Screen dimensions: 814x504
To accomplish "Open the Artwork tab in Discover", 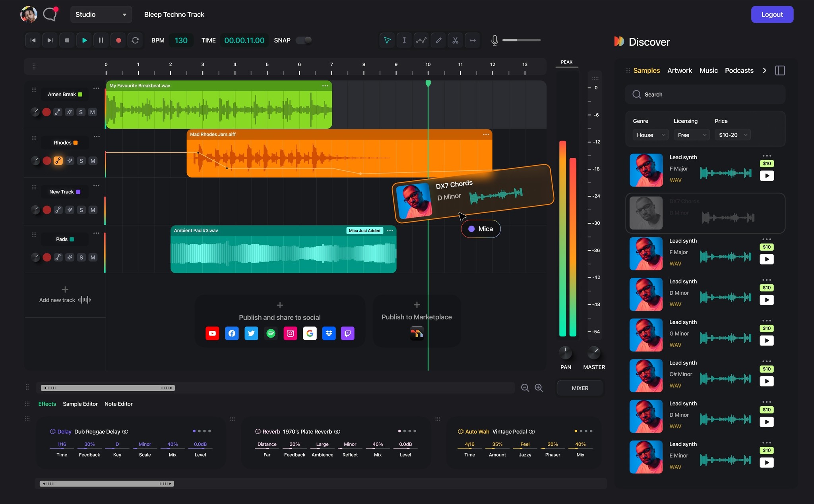I will click(x=679, y=70).
